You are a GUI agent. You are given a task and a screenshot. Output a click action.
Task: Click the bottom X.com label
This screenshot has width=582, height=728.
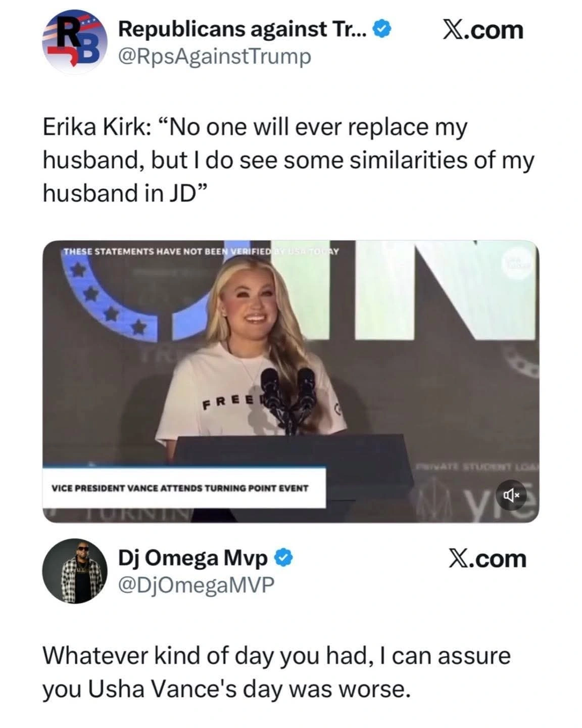487,559
